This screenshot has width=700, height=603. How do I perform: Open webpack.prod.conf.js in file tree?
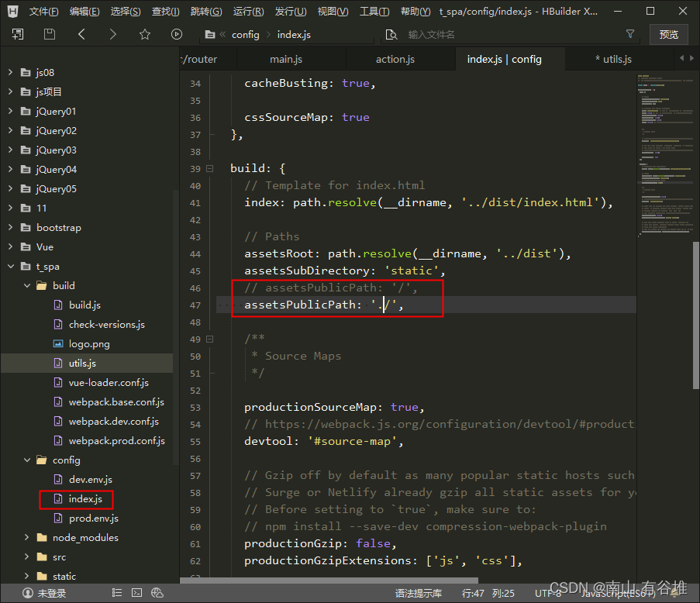116,440
